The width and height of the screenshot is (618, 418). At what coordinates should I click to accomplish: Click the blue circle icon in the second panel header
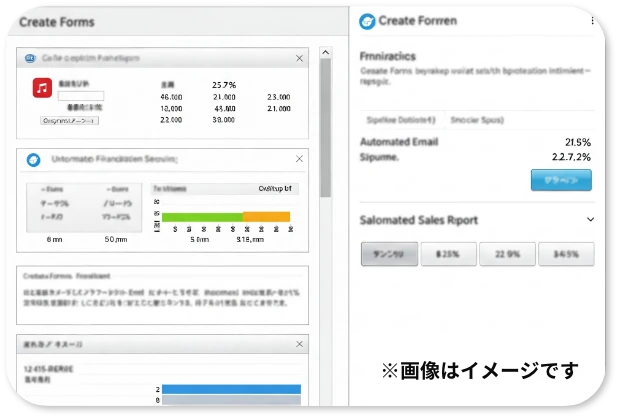[x=33, y=159]
